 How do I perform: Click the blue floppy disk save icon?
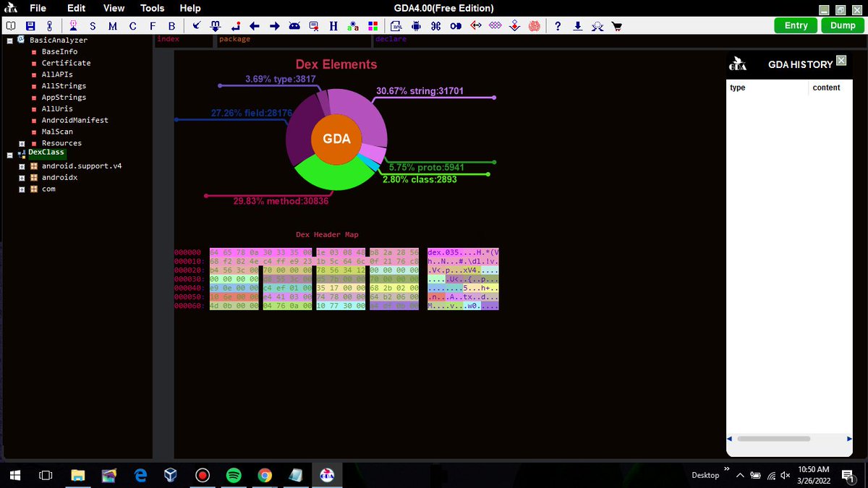pyautogui.click(x=30, y=26)
